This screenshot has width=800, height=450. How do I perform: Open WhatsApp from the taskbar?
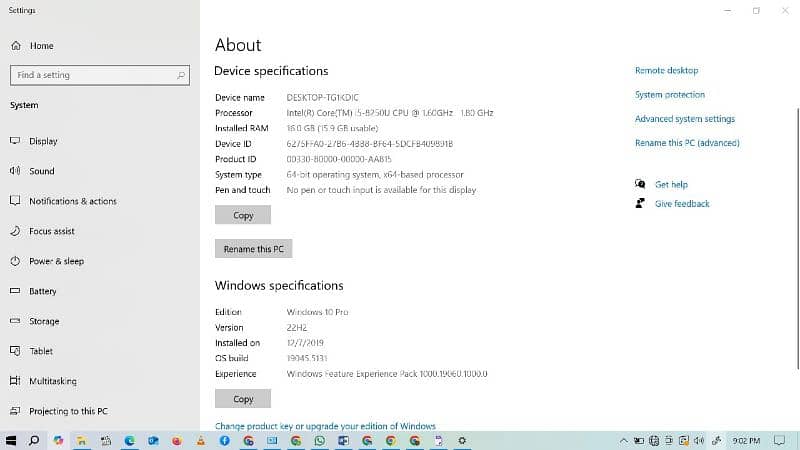pos(320,440)
